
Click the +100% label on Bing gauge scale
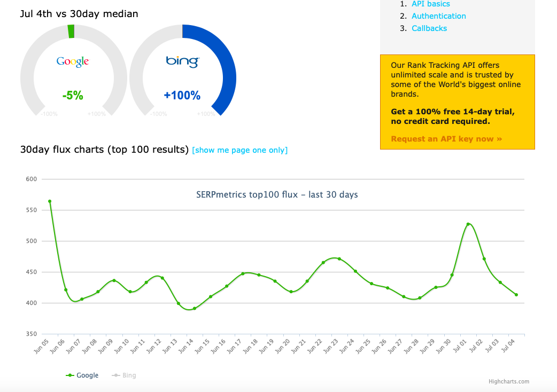[206, 114]
